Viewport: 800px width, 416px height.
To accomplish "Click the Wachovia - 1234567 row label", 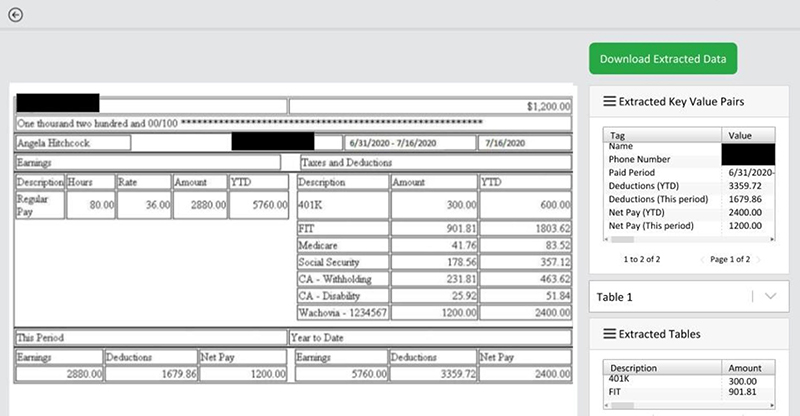I will click(342, 312).
